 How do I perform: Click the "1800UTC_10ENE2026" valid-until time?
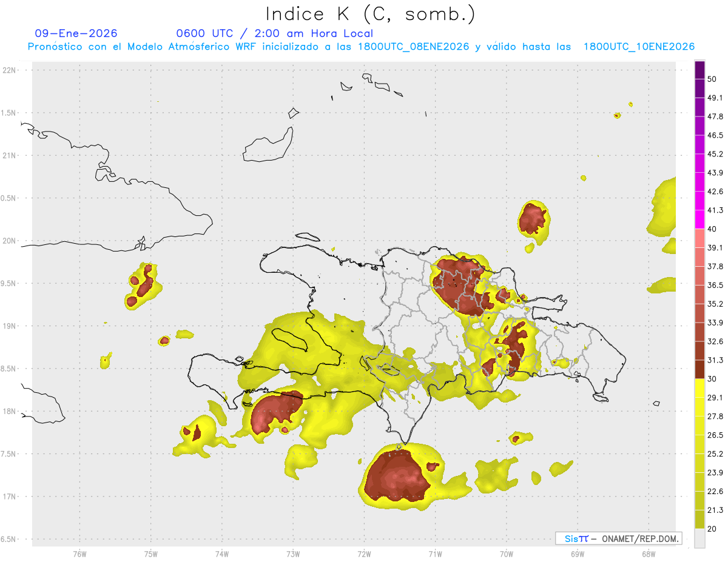[639, 47]
